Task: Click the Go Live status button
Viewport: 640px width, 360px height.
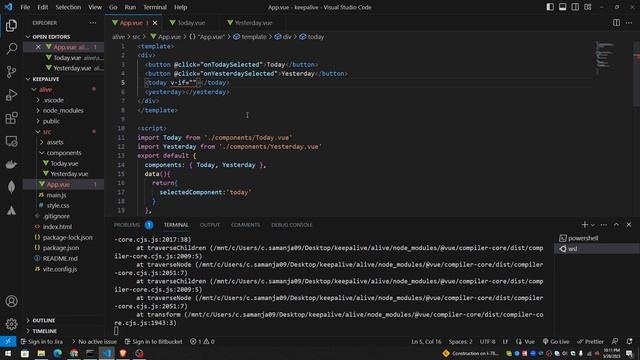Action: 556,342
